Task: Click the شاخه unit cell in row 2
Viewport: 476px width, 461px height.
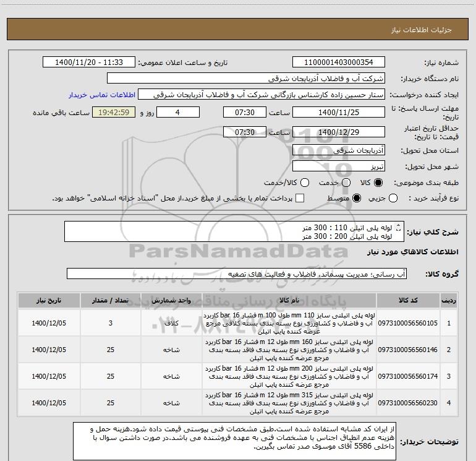Action: 171,350
